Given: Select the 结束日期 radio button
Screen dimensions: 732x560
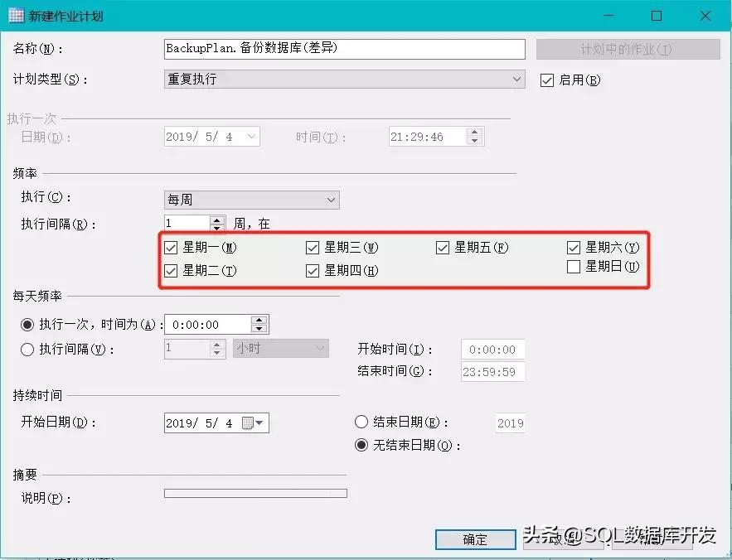Looking at the screenshot, I should pyautogui.click(x=361, y=422).
